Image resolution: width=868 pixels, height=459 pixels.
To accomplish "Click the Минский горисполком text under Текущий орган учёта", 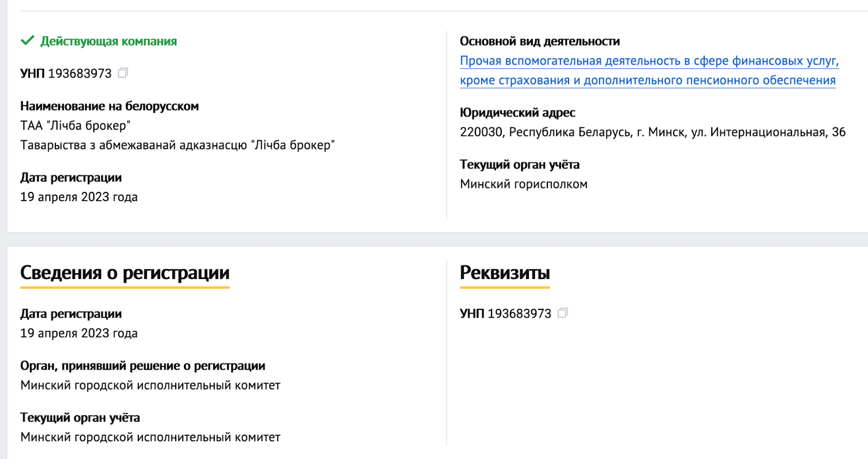I will tap(524, 184).
